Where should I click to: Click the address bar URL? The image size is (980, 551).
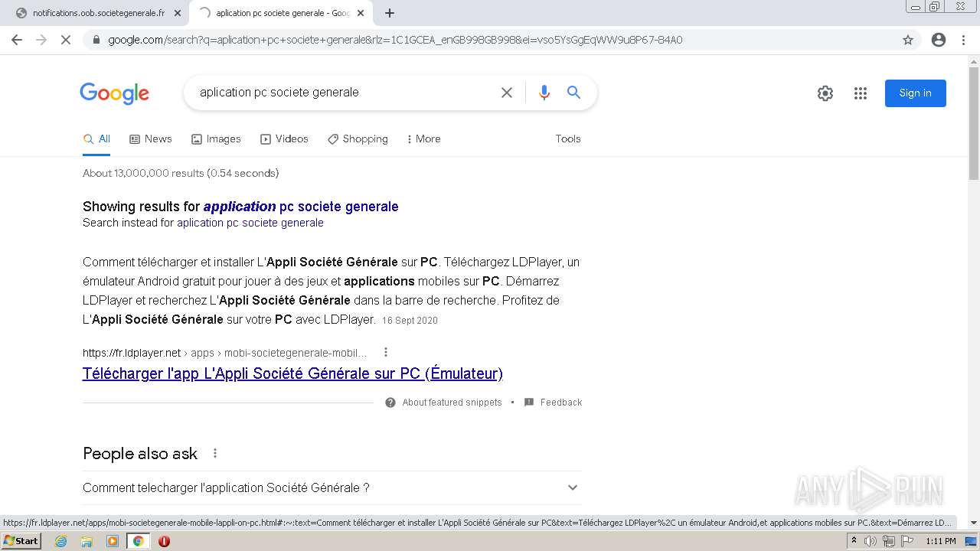click(x=395, y=40)
